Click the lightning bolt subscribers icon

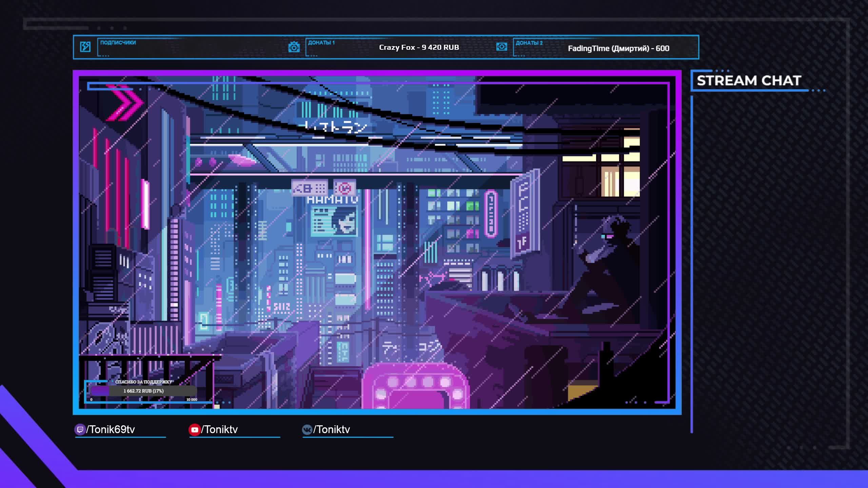85,47
